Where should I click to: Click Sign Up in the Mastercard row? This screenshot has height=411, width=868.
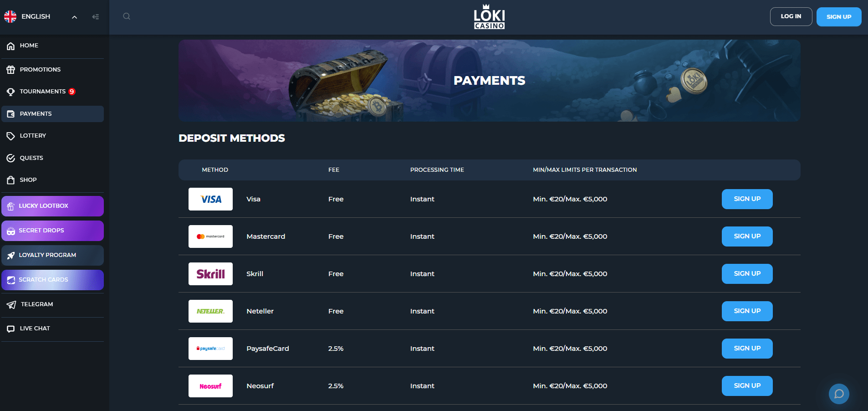point(747,236)
